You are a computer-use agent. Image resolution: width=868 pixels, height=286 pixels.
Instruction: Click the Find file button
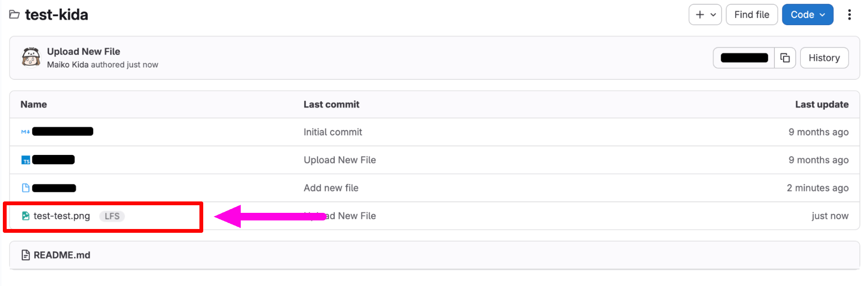point(751,15)
